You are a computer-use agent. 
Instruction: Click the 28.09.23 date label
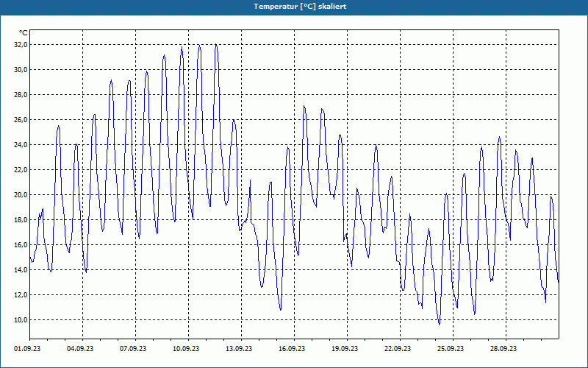503,349
